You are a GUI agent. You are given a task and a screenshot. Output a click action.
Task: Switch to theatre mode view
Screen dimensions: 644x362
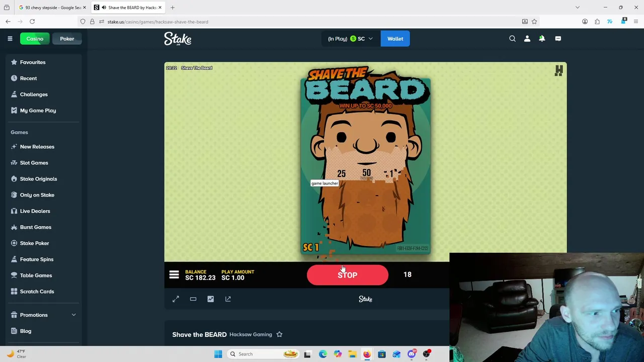(193, 299)
